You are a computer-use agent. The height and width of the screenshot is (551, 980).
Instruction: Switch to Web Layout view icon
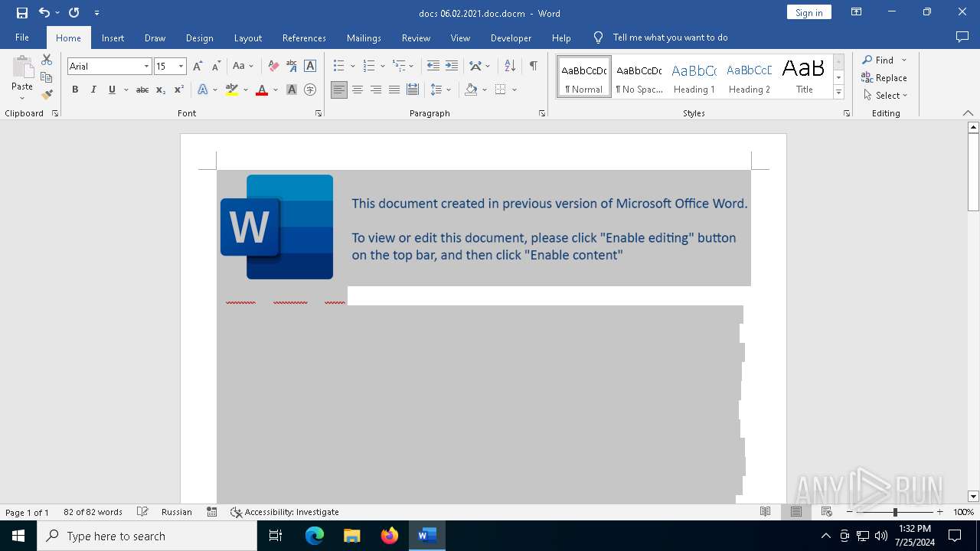pos(827,512)
